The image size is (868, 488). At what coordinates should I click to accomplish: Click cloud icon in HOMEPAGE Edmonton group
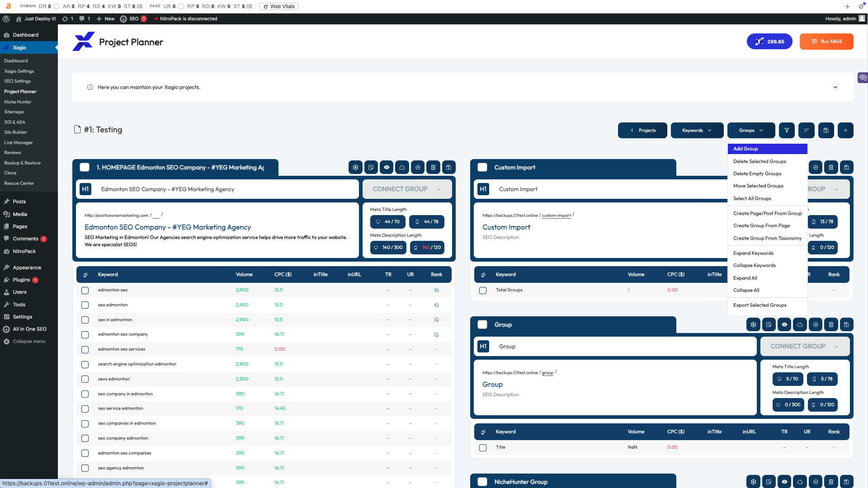402,167
